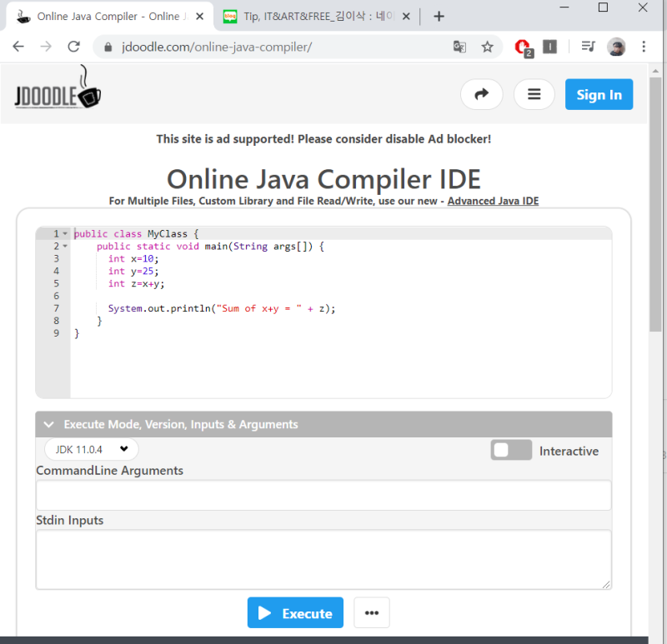
Task: Click the line number 6 gutter
Action: coord(56,296)
